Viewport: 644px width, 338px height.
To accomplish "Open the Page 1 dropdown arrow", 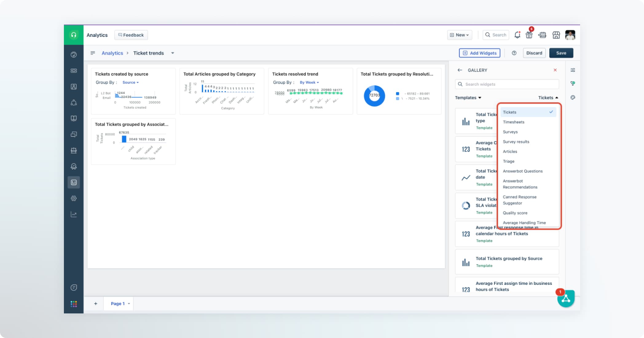I will point(129,304).
